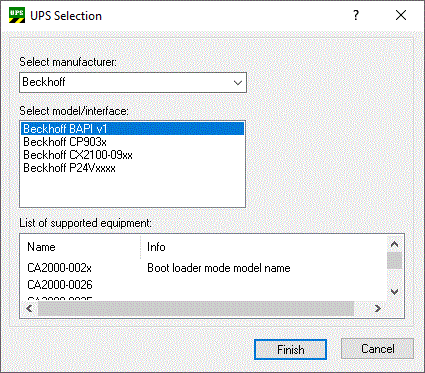The height and width of the screenshot is (373, 425).
Task: Select the CA2000-002x equipment row
Action: 203,268
